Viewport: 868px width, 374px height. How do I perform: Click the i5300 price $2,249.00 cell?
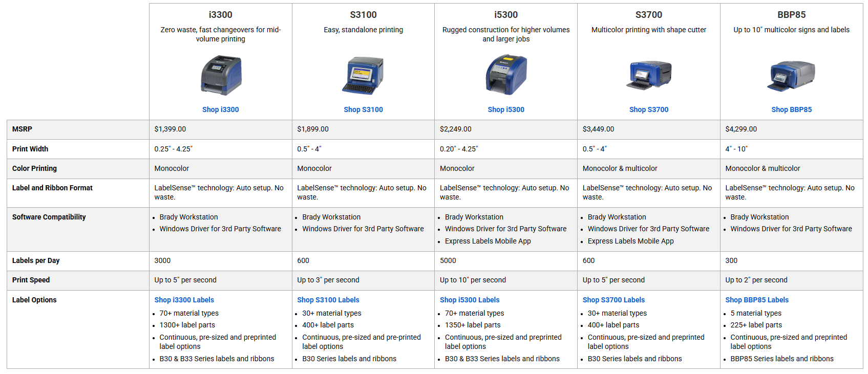pos(456,129)
